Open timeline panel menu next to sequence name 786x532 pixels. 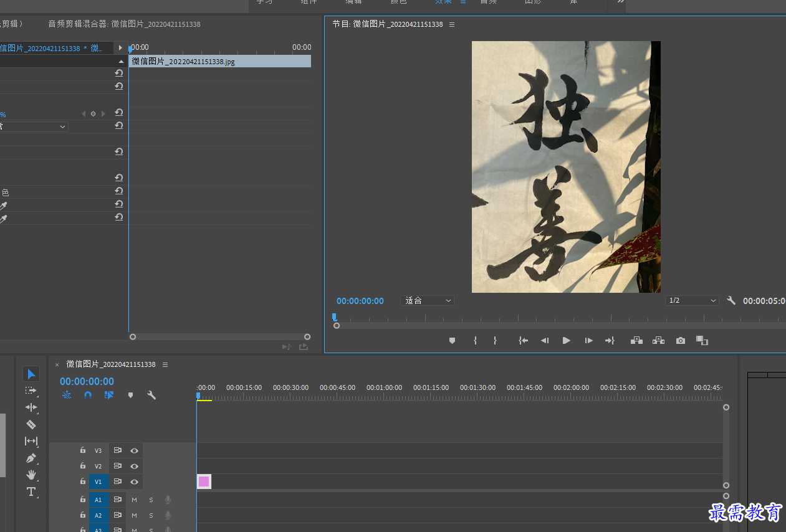coord(165,364)
